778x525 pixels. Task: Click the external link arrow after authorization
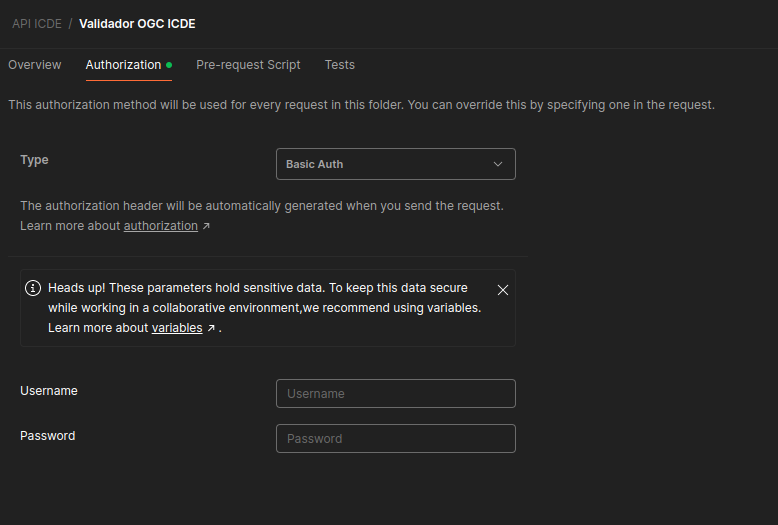[x=206, y=226]
